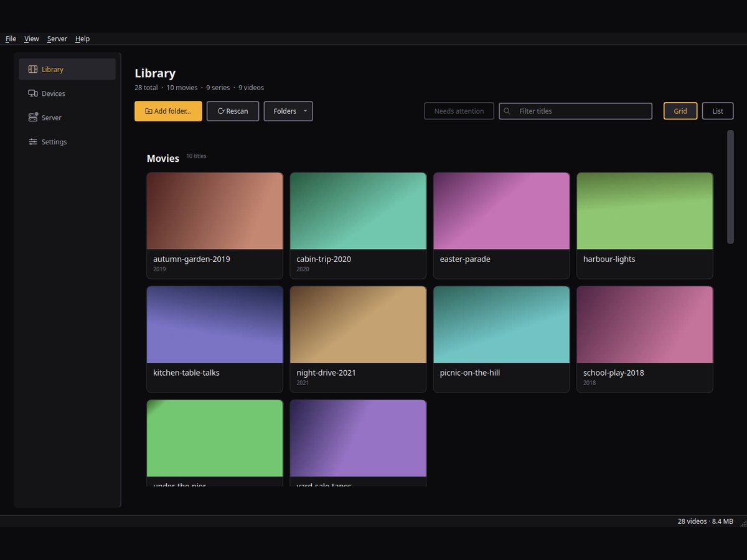Open the Server menu
The height and width of the screenshot is (560, 747).
point(57,39)
